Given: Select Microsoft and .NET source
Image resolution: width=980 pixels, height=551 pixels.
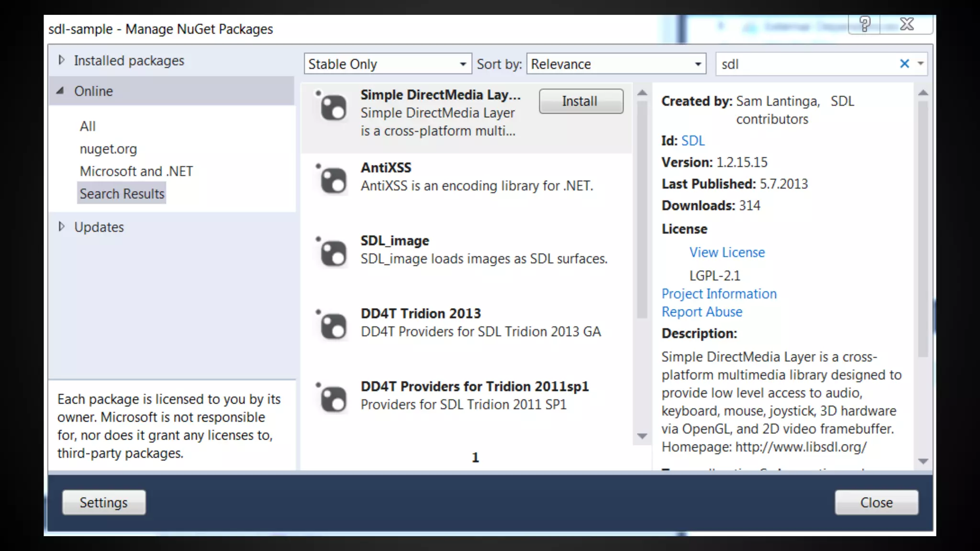Looking at the screenshot, I should tap(136, 171).
